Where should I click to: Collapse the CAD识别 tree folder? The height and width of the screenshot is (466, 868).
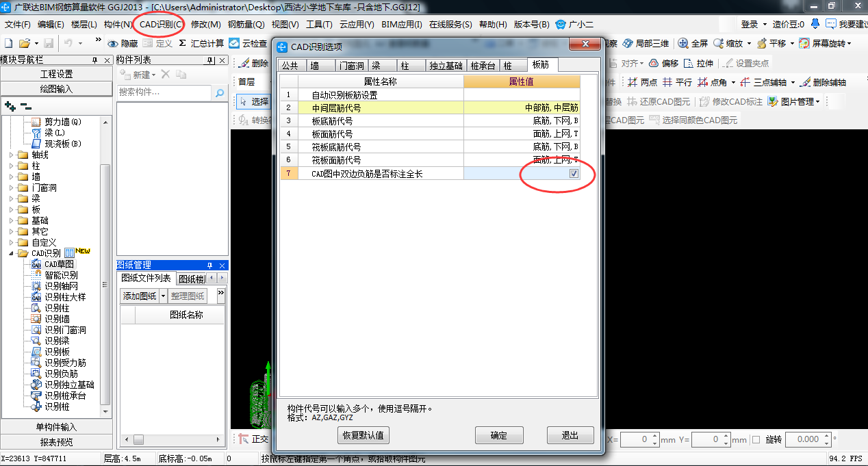tap(12, 253)
